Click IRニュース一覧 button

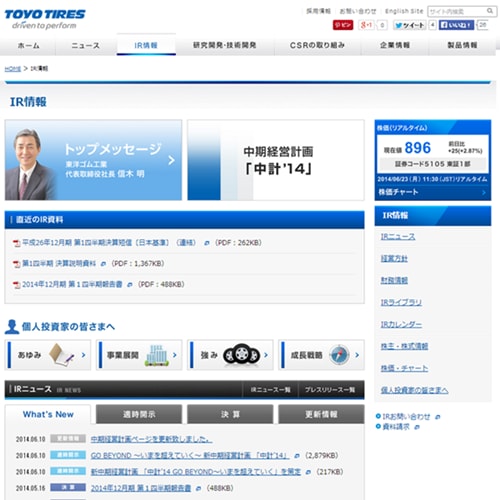click(270, 390)
